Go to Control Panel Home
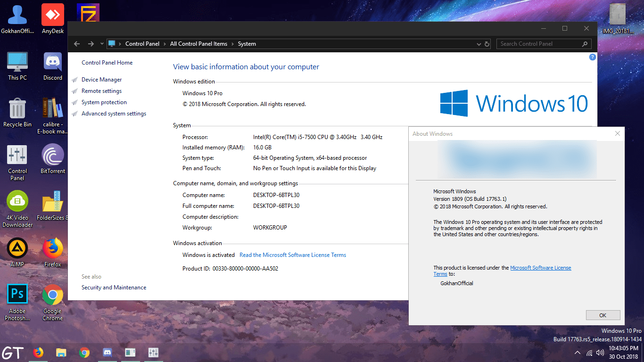 point(107,63)
